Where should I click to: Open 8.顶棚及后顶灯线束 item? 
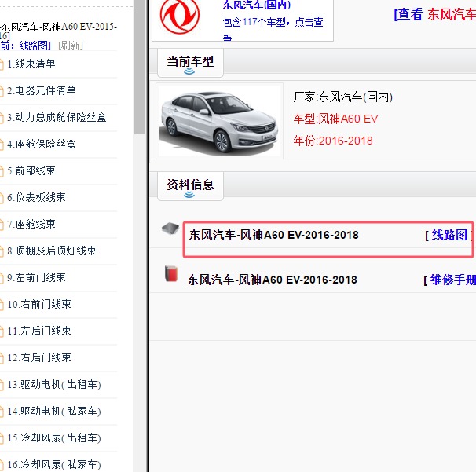[x=52, y=251]
